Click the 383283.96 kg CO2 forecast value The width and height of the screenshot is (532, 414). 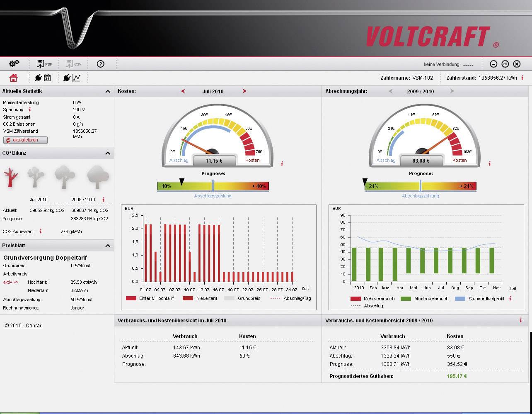(x=89, y=219)
